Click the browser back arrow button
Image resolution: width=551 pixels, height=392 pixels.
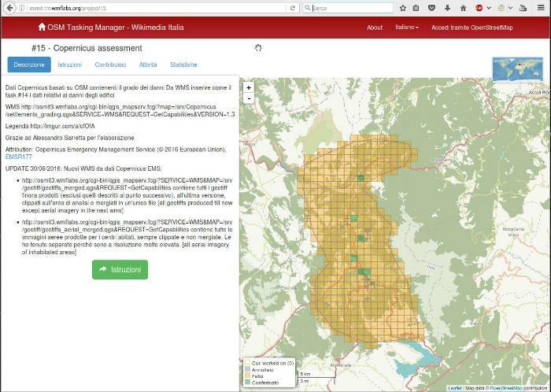click(x=8, y=8)
